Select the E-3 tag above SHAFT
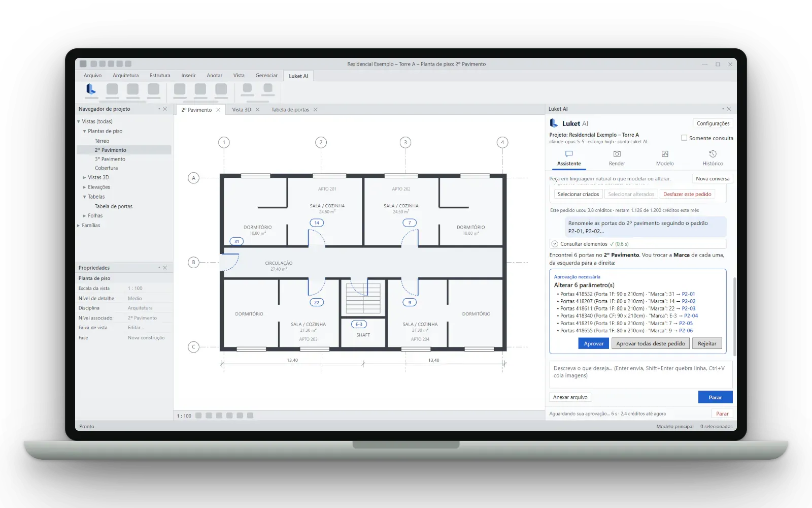 (359, 324)
